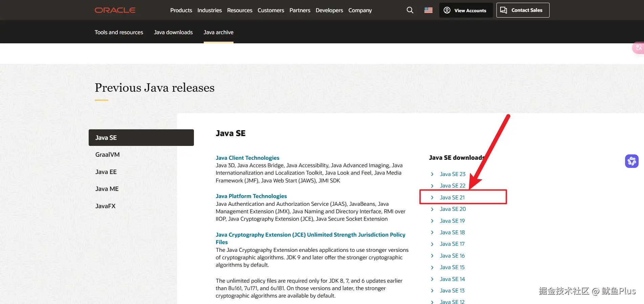The image size is (644, 304).
Task: Go to Java downloads tab
Action: [173, 32]
